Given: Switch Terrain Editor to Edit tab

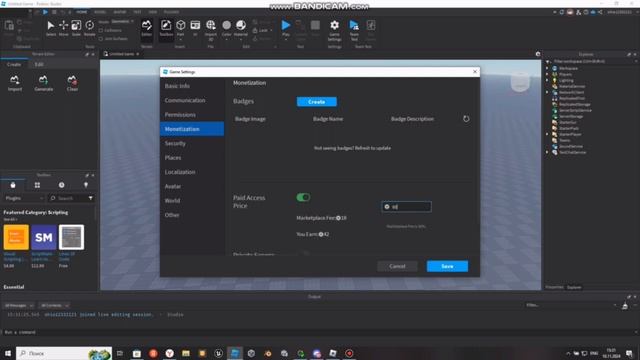Looking at the screenshot, I should click(39, 64).
